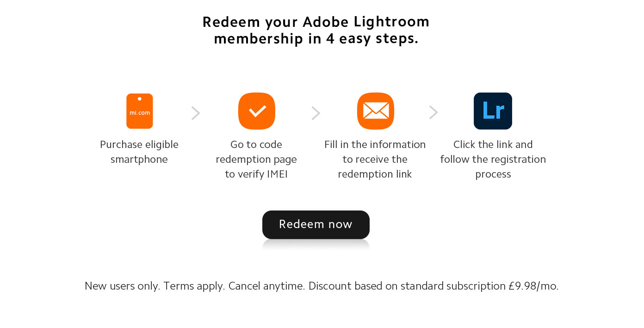Open the envelope redemption link icon
This screenshot has width=644, height=328.
(x=375, y=111)
